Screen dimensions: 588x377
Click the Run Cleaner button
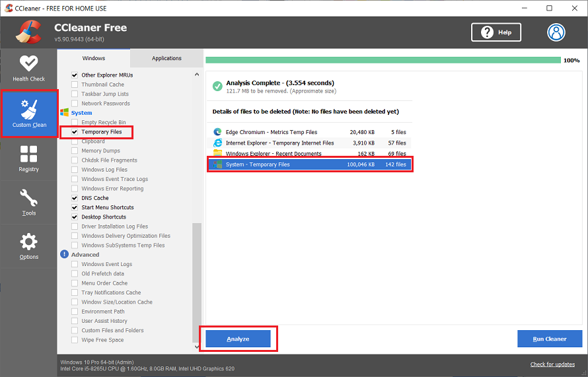550,339
